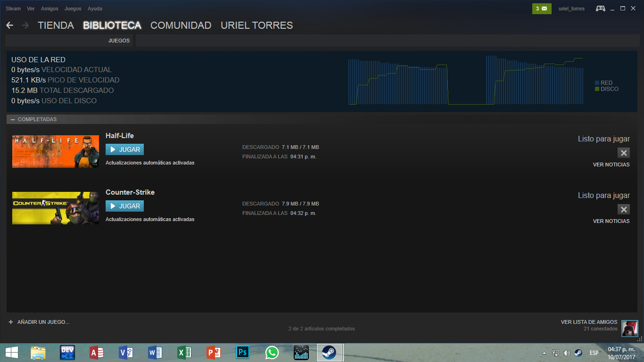Image resolution: width=644 pixels, height=362 pixels.
Task: Open the Juegos menu
Action: click(73, 8)
